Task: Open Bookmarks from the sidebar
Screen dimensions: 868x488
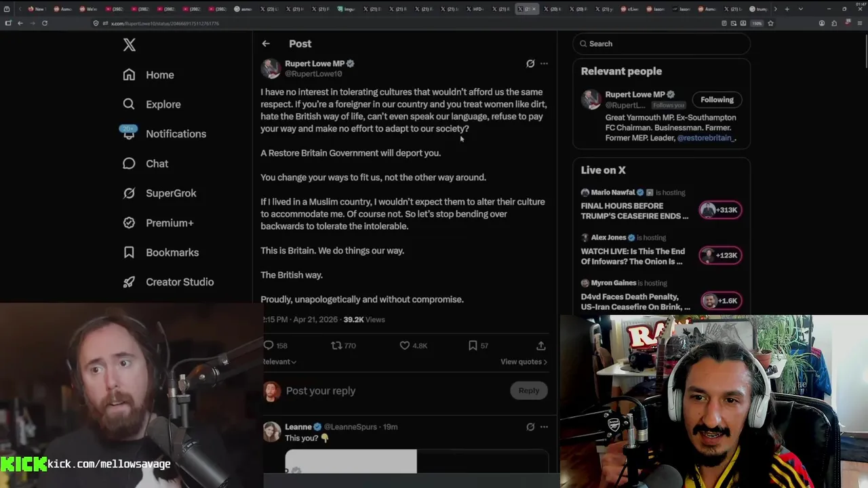Action: pyautogui.click(x=161, y=252)
